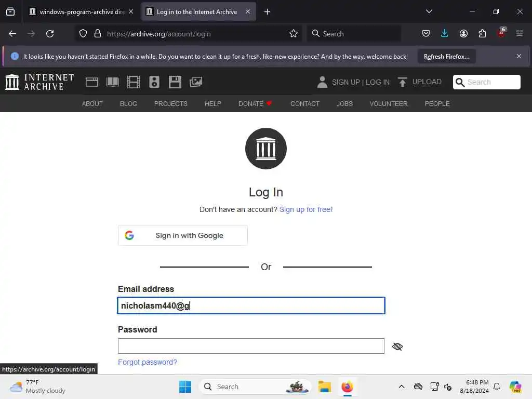
Task: Focus the Email address input field
Action: pyautogui.click(x=251, y=305)
